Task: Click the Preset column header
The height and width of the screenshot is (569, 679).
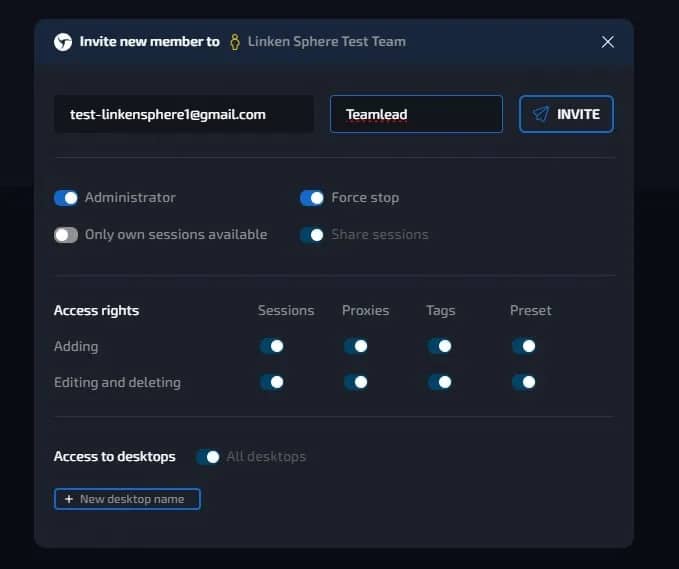Action: 531,310
